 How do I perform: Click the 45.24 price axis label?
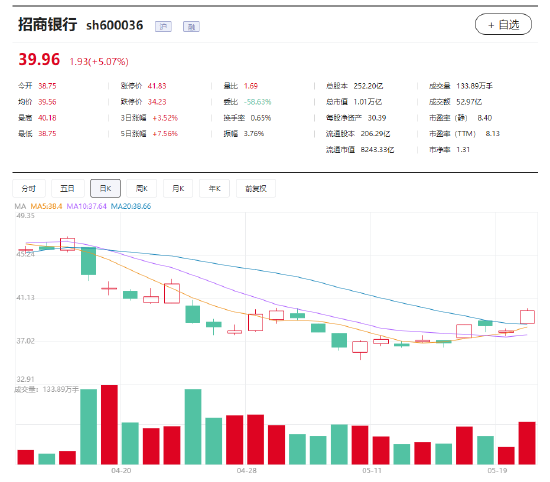(x=25, y=254)
